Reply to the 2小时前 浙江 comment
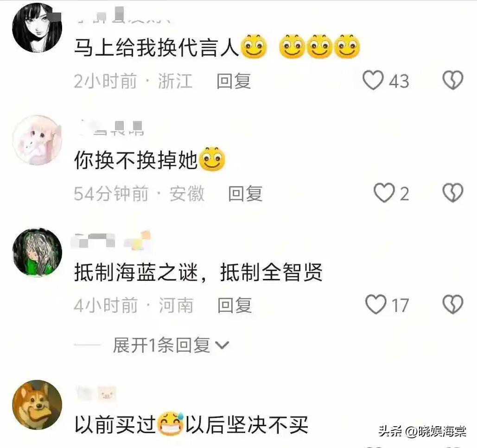The image size is (477, 448). [234, 81]
